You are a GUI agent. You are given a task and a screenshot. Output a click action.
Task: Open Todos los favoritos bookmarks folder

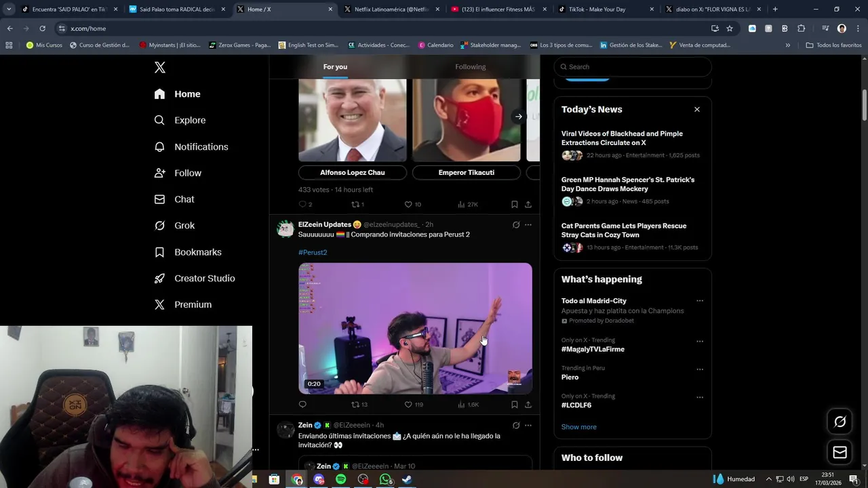(833, 45)
